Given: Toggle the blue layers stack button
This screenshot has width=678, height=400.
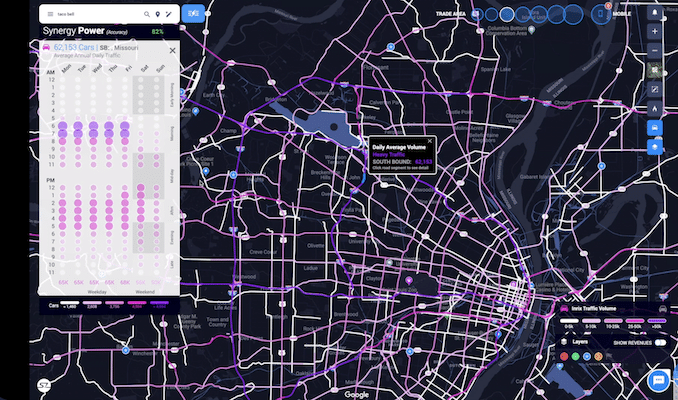Looking at the screenshot, I should tap(655, 147).
